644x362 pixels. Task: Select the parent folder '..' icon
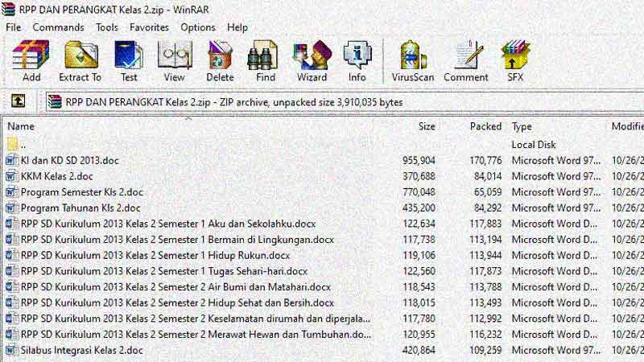click(x=12, y=144)
